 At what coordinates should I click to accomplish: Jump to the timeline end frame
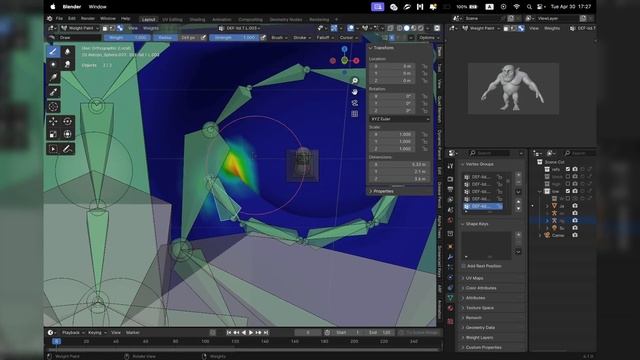point(266,333)
